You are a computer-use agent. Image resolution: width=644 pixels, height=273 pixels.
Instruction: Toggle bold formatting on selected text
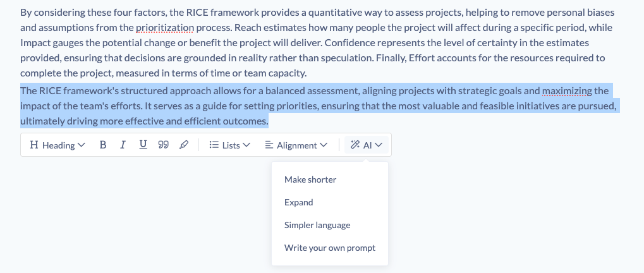pyautogui.click(x=103, y=145)
